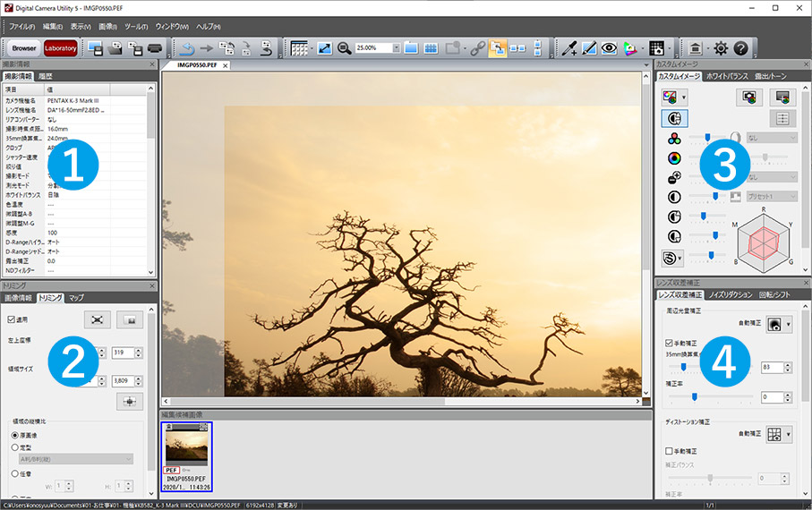Toggle 手動補正 checkbox under 周辺光量補正
The image size is (812, 510).
(x=669, y=343)
